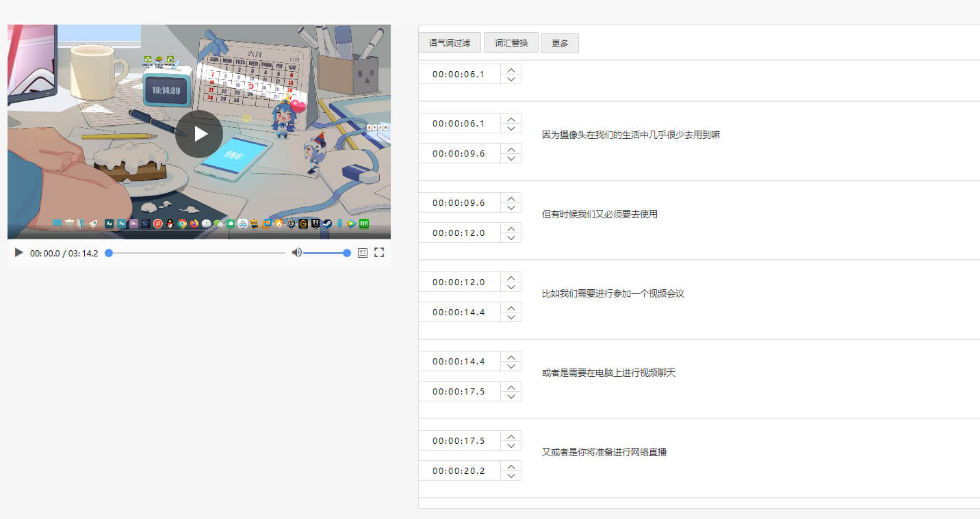Increase the end time of the 因为摄像头 row

(511, 149)
